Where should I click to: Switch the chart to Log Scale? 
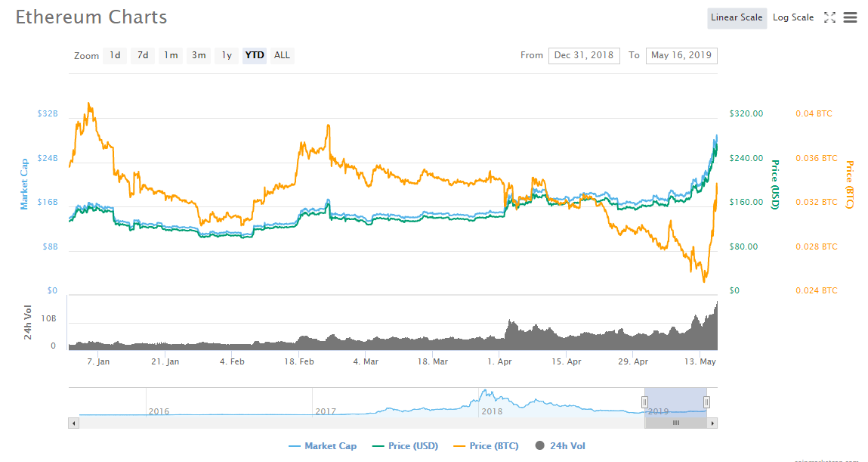coord(793,17)
